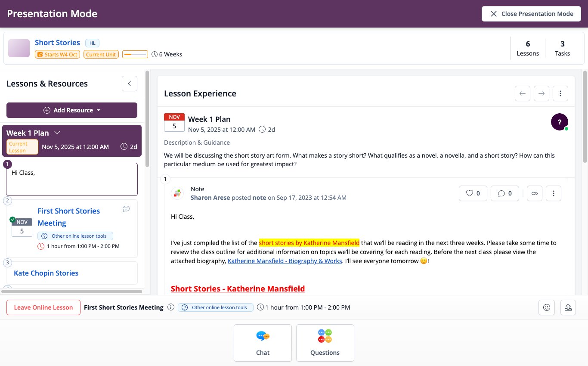Go to next lesson arrow
The width and height of the screenshot is (588, 366).
coord(542,93)
